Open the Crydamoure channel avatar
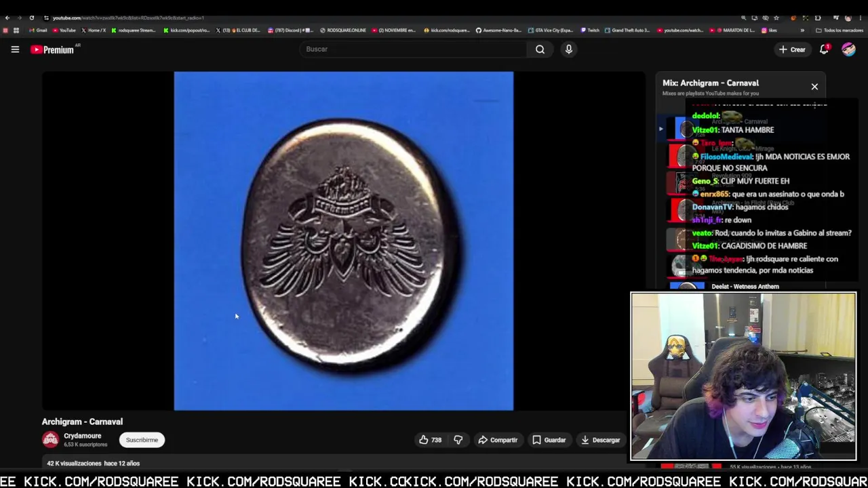Image resolution: width=868 pixels, height=488 pixels. pyautogui.click(x=50, y=440)
